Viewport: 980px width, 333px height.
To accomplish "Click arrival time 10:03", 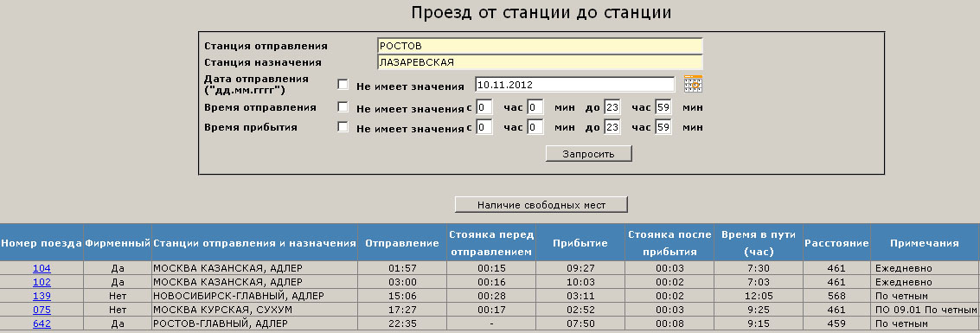I will pyautogui.click(x=580, y=282).
